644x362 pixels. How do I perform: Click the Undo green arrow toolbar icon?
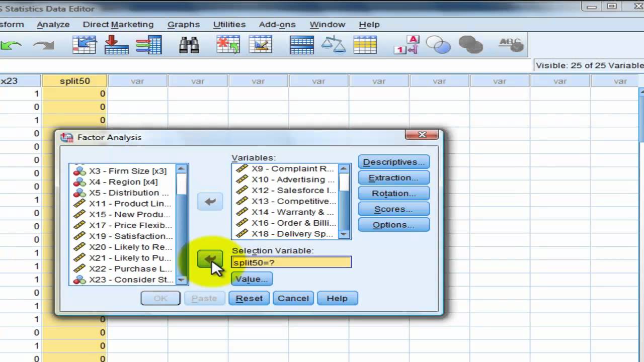point(10,45)
